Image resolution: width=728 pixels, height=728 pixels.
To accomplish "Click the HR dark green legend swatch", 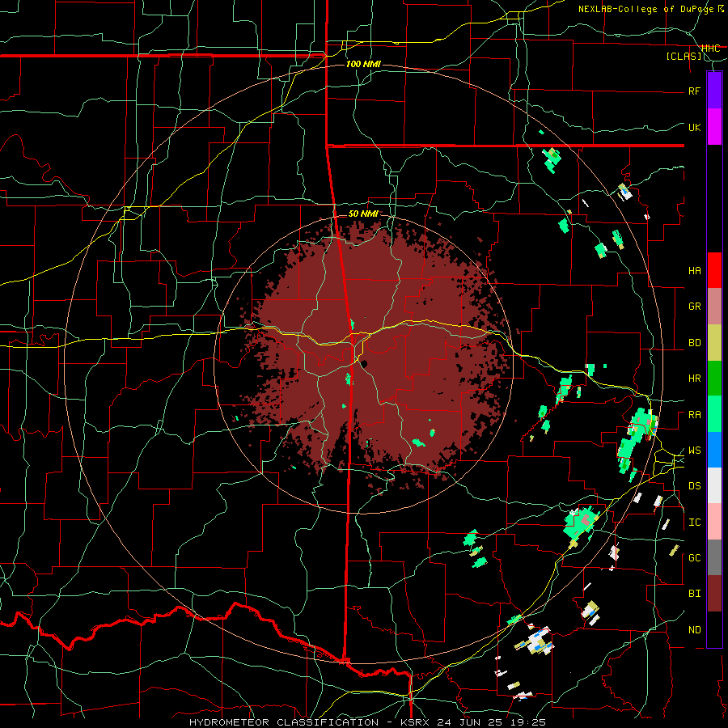I will tap(714, 379).
